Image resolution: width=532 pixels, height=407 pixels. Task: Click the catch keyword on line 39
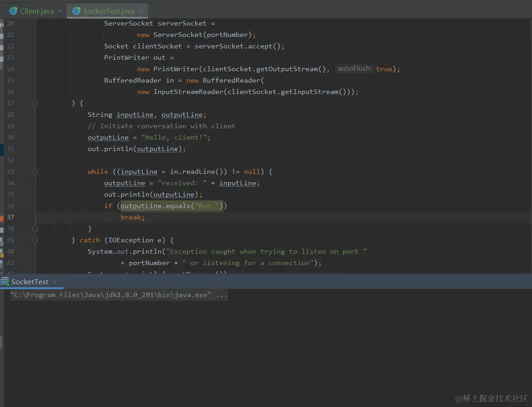(x=90, y=240)
